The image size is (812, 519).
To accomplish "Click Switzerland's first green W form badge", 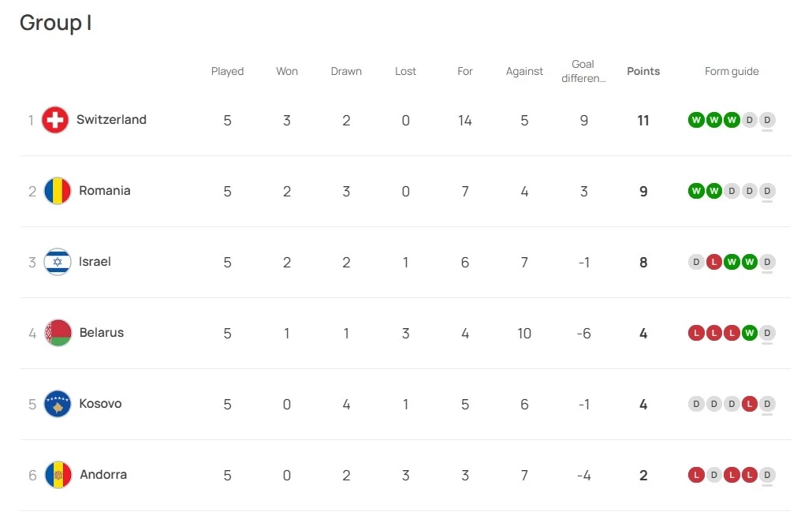I will [x=695, y=120].
